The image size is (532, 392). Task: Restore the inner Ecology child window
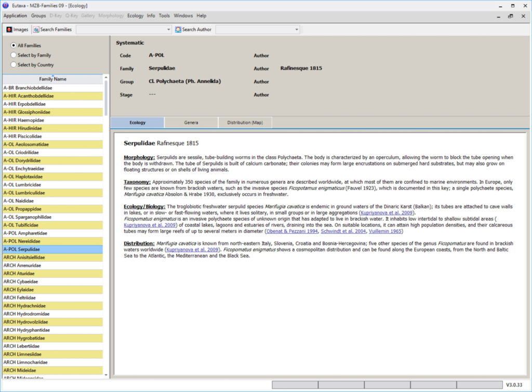coord(510,16)
